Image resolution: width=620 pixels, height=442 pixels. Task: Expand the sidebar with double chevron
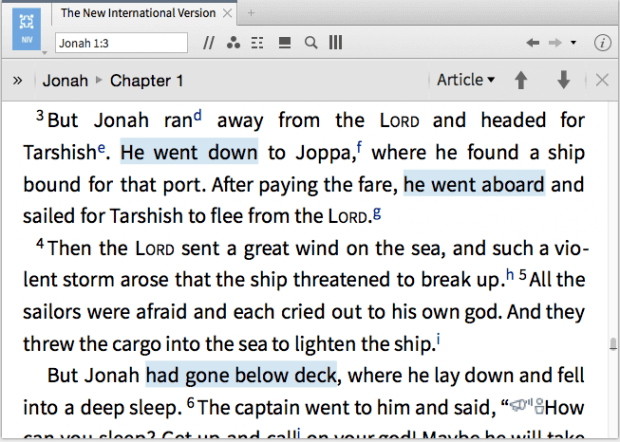(18, 80)
